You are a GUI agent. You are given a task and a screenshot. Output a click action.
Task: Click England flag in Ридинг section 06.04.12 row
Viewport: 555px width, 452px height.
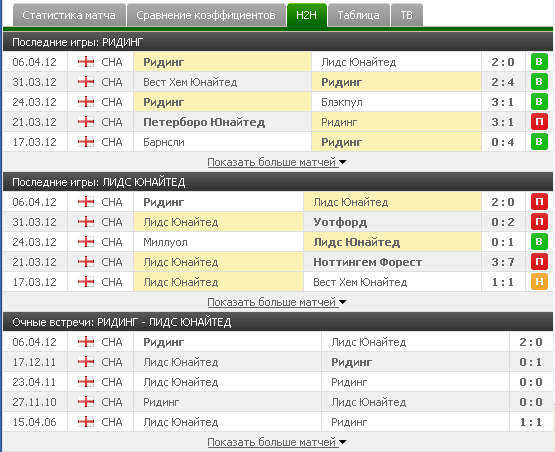click(86, 62)
